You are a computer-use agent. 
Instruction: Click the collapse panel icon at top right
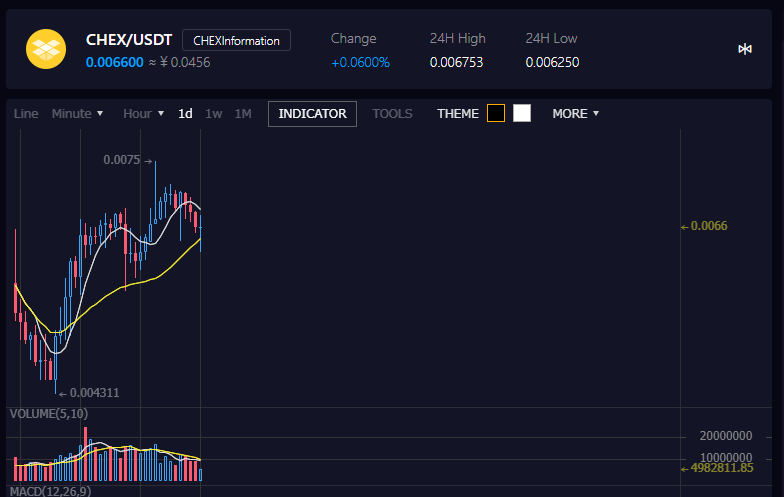(745, 49)
